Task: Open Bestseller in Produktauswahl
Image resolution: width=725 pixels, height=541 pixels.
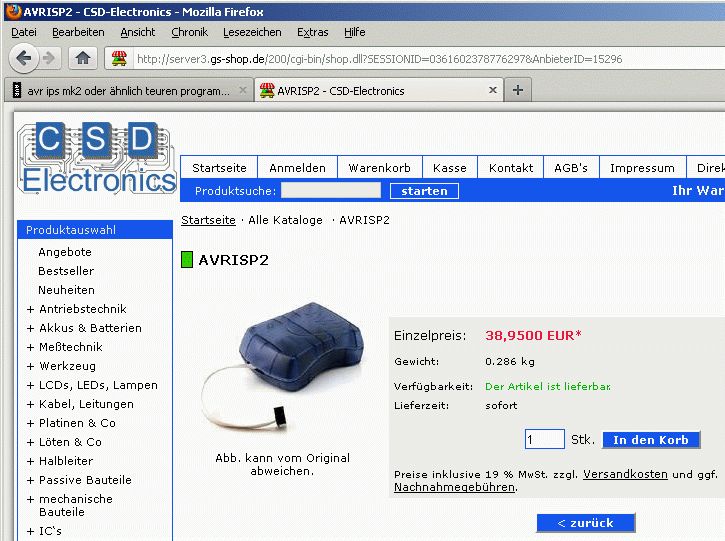Action: point(66,271)
